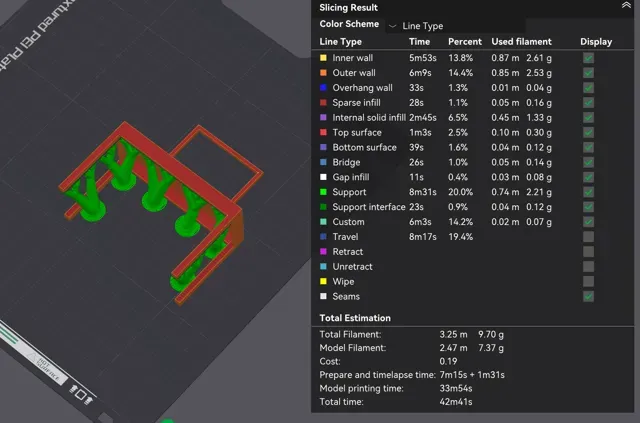
Task: Click the white Seams color swatch
Action: click(323, 296)
